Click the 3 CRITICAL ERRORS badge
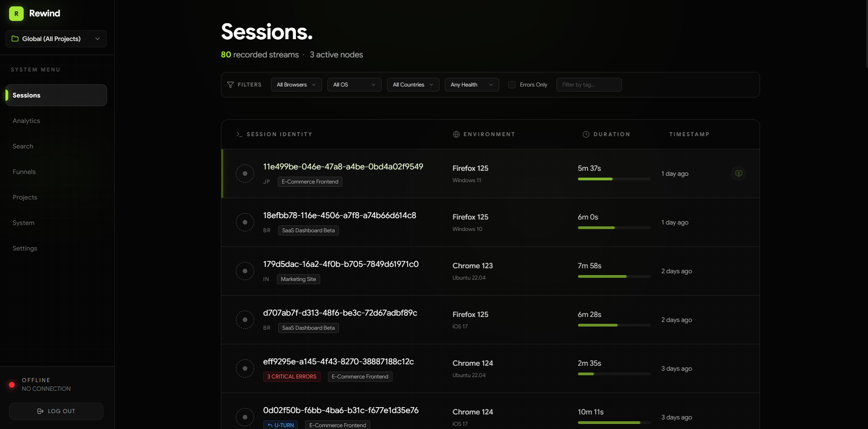The image size is (868, 429). (292, 377)
